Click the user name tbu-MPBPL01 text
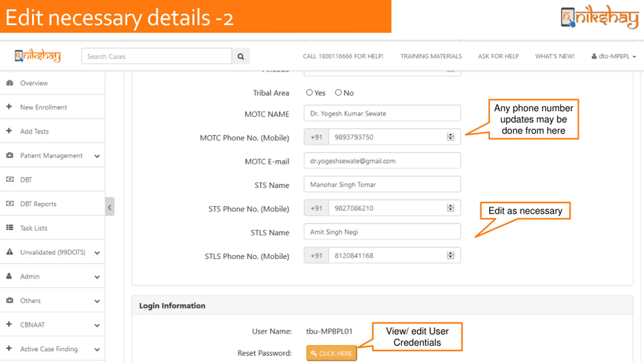The height and width of the screenshot is (362, 644). tap(329, 331)
